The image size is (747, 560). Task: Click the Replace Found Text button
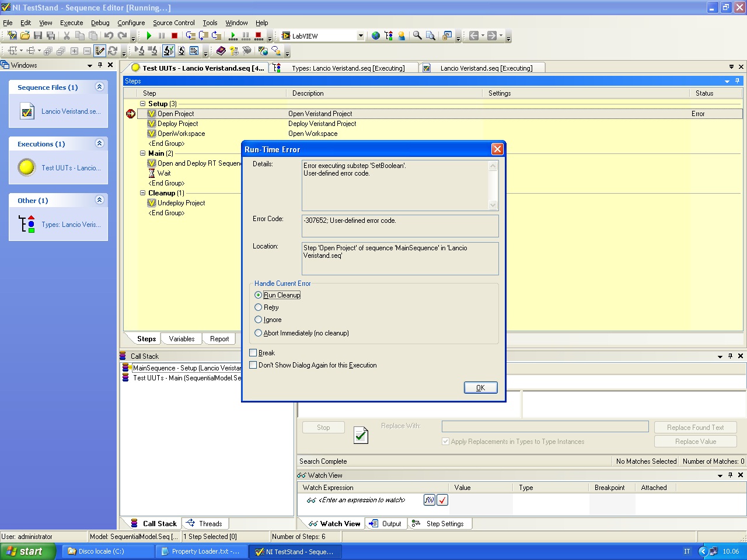696,428
